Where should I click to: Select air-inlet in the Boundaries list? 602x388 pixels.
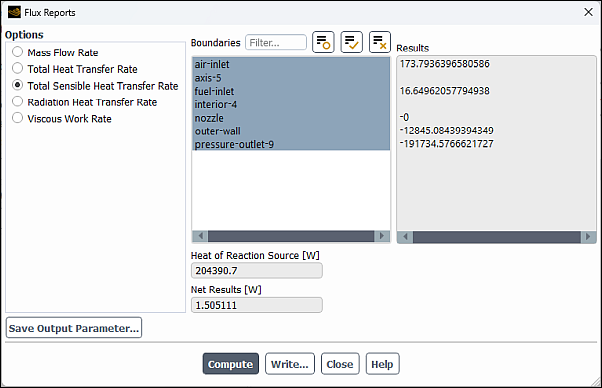point(291,64)
